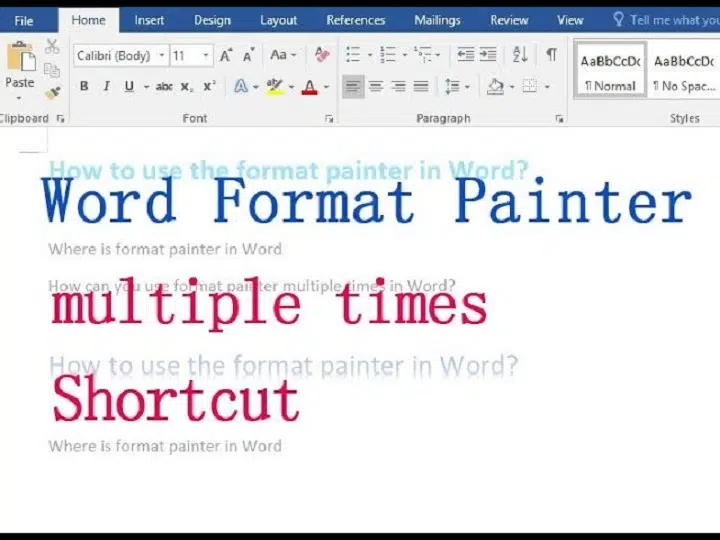The height and width of the screenshot is (540, 720).
Task: Expand the highlight color dropdown arrow
Action: click(x=291, y=87)
